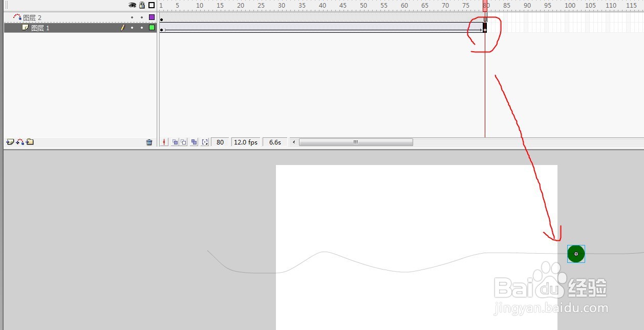Toggle Edit Multiple Frames button
644x330 pixels.
(x=194, y=142)
